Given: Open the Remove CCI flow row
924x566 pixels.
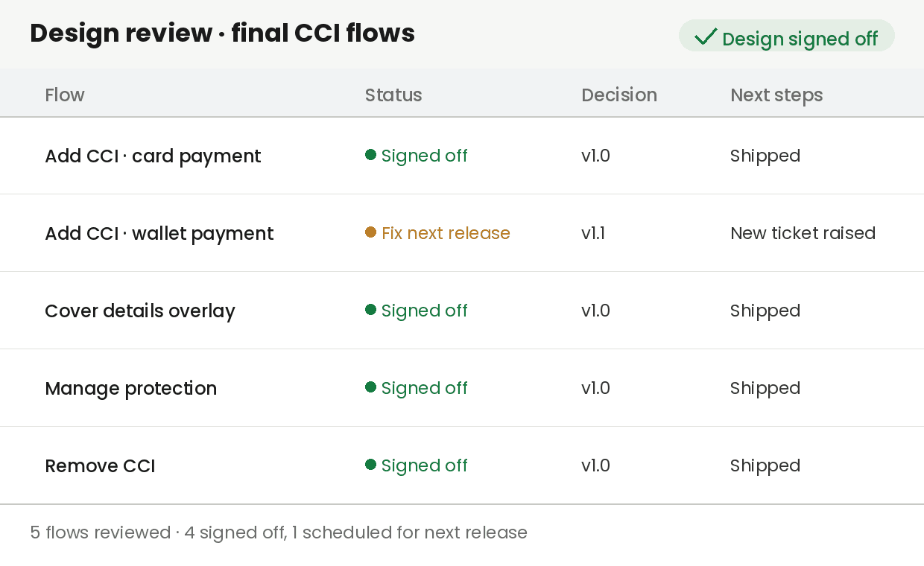Looking at the screenshot, I should [462, 465].
